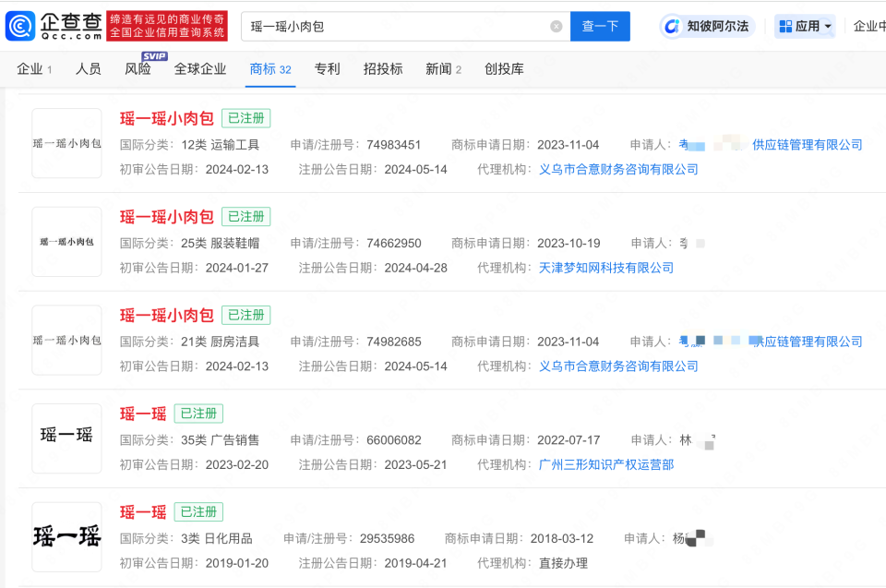This screenshot has height=588, width=886.
Task: Click the first trademark thumbnail image
Action: point(66,143)
